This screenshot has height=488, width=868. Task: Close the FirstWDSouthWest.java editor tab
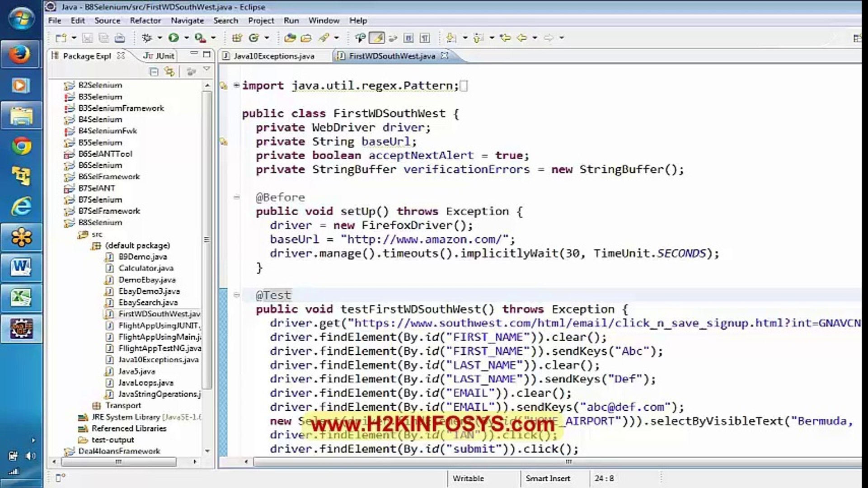pos(445,56)
